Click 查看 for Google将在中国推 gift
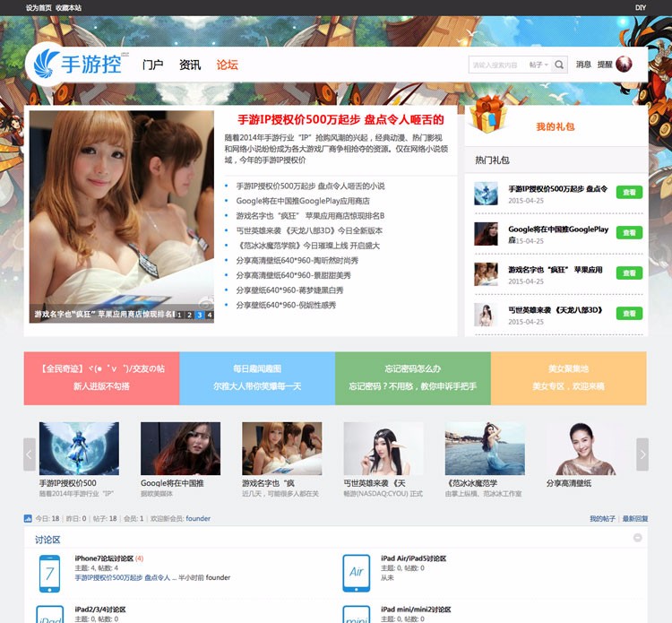This screenshot has height=623, width=672. coord(629,232)
